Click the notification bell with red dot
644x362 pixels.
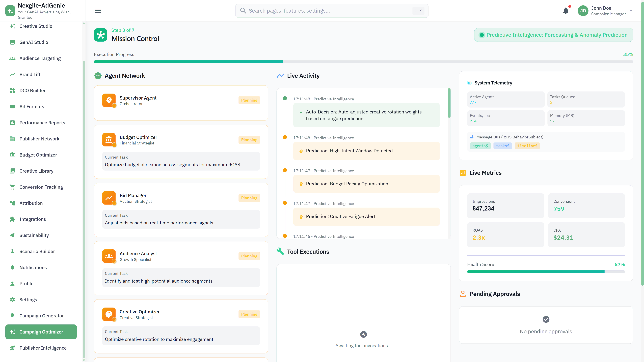pyautogui.click(x=566, y=11)
